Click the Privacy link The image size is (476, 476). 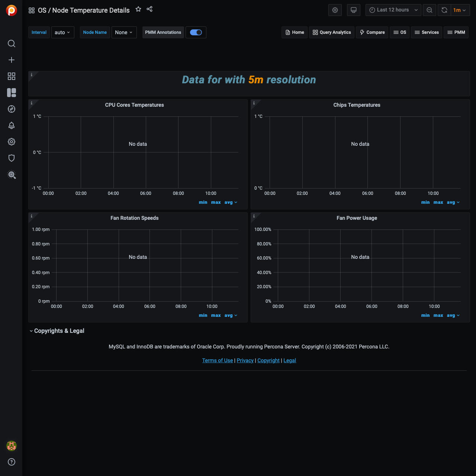coord(245,360)
